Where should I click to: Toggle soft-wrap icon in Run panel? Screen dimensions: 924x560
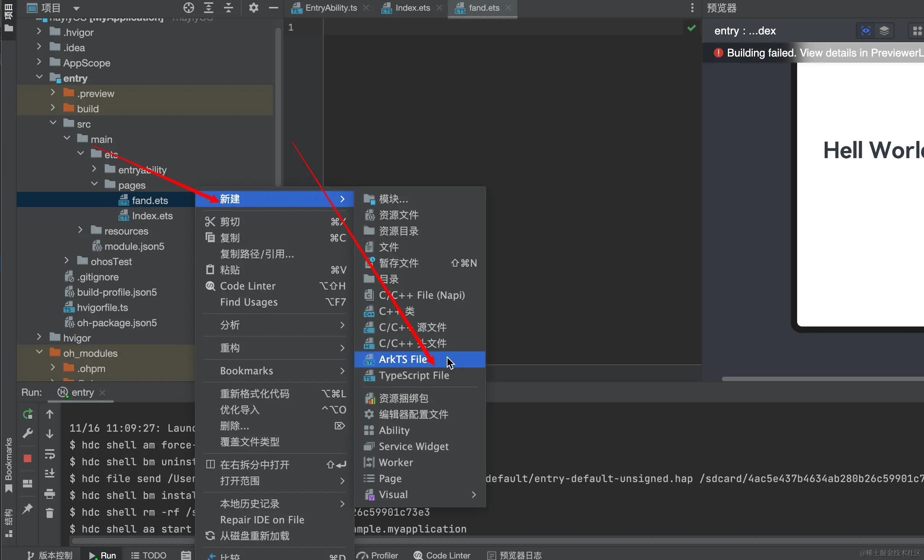pyautogui.click(x=49, y=454)
